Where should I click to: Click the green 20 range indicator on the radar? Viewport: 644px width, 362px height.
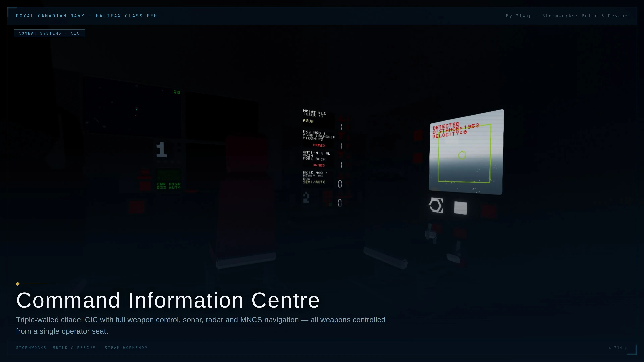pyautogui.click(x=177, y=92)
